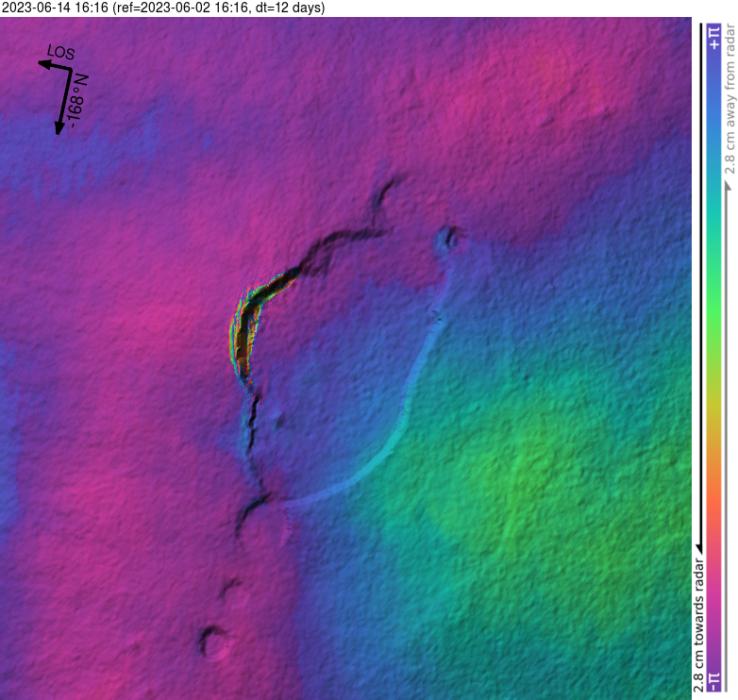This screenshot has width=738, height=700.
Task: Click the -π label on colorbar
Action: (x=714, y=681)
